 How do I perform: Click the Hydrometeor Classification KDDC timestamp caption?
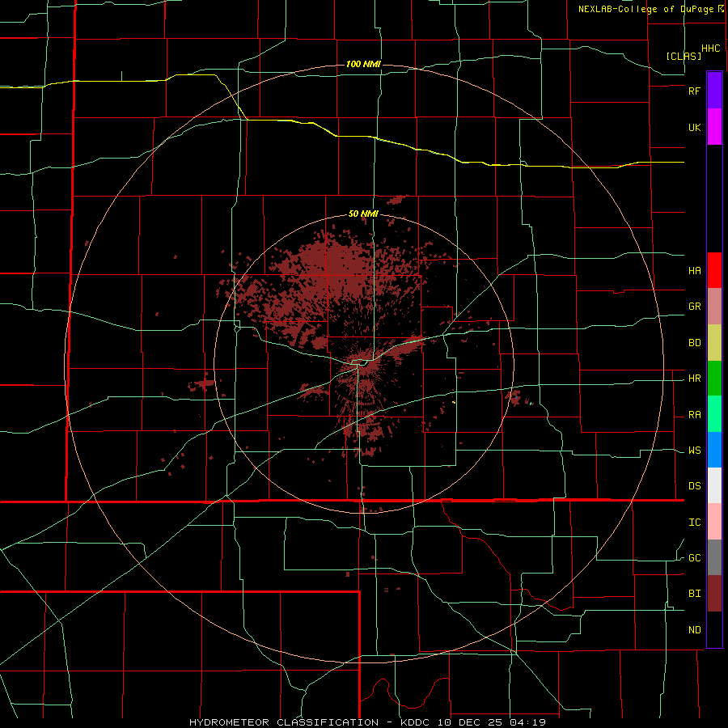(367, 722)
